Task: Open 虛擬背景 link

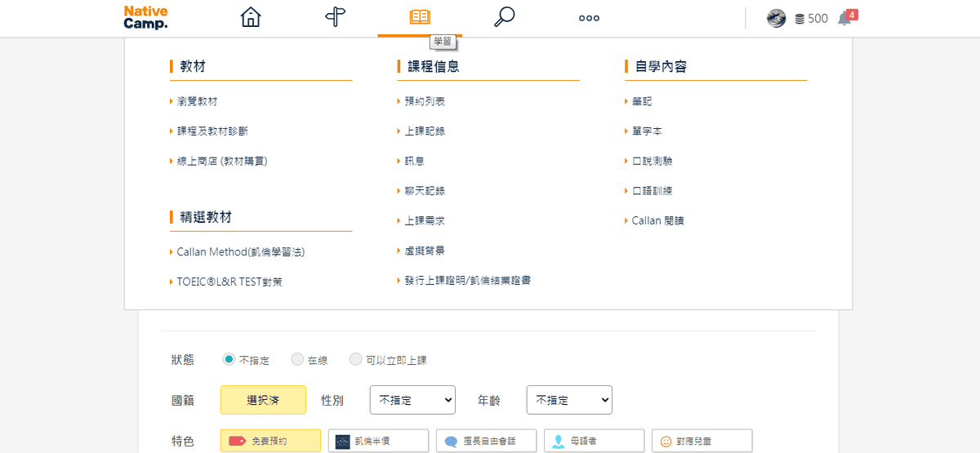Action: point(425,251)
